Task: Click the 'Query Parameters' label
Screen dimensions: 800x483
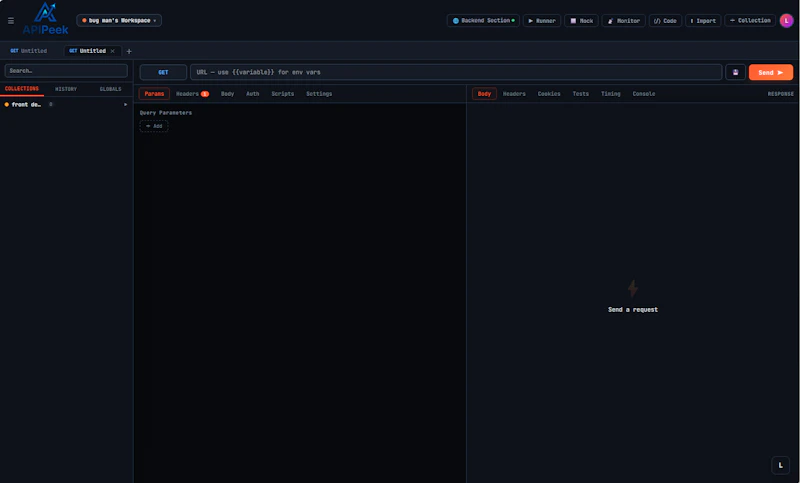Action: click(x=166, y=113)
